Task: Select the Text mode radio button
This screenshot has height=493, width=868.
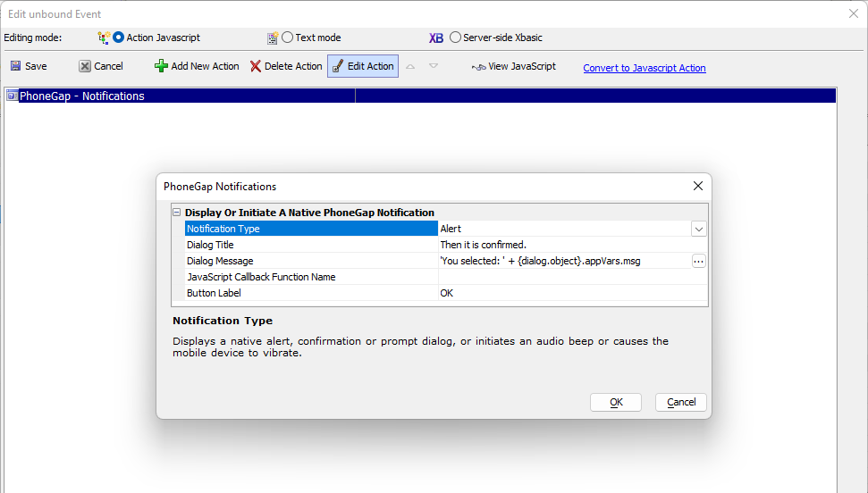Action: click(x=287, y=38)
